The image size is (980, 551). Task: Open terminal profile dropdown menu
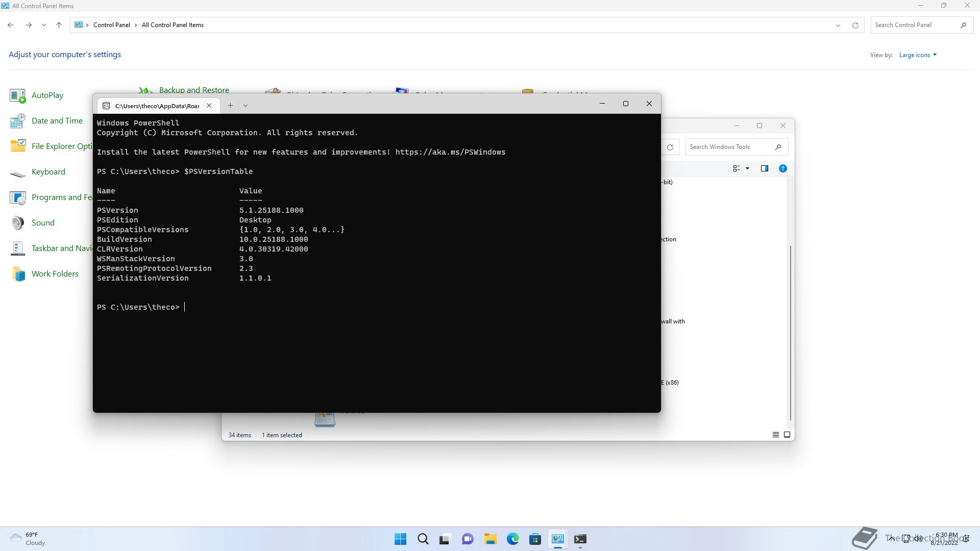click(246, 106)
